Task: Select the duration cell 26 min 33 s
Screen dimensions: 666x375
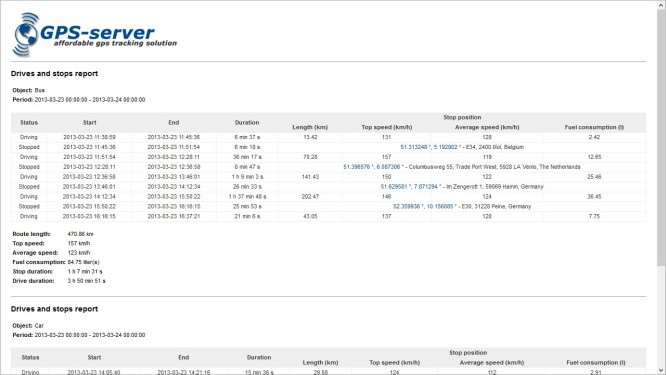Action: point(247,186)
